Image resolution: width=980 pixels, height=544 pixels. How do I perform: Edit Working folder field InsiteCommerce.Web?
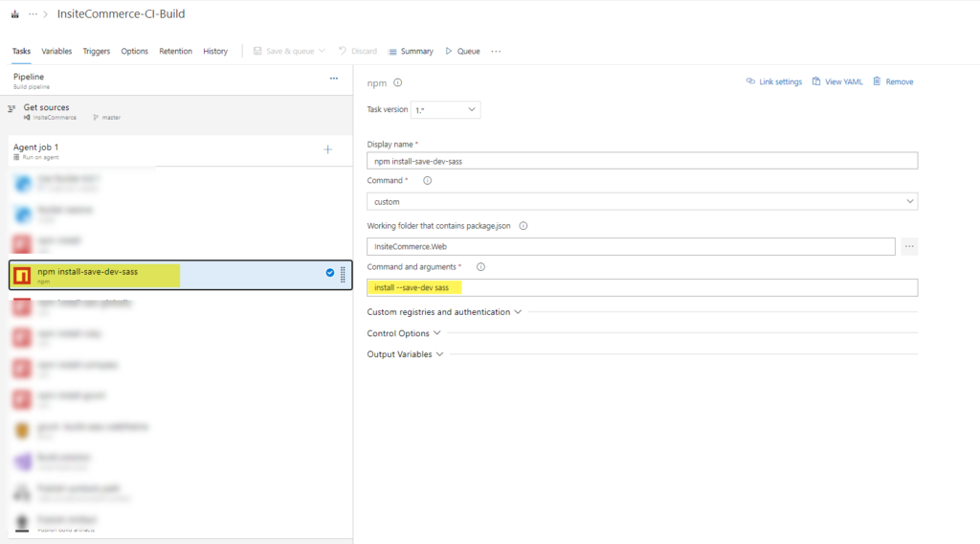tap(631, 246)
